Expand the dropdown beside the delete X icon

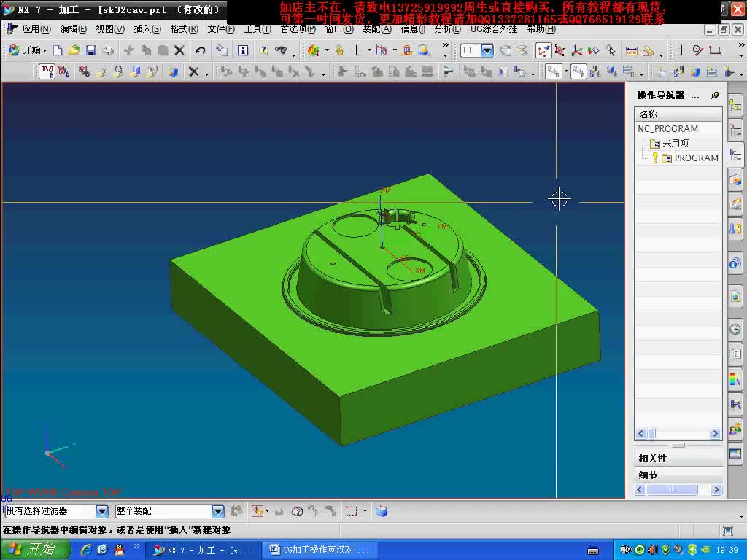206,74
